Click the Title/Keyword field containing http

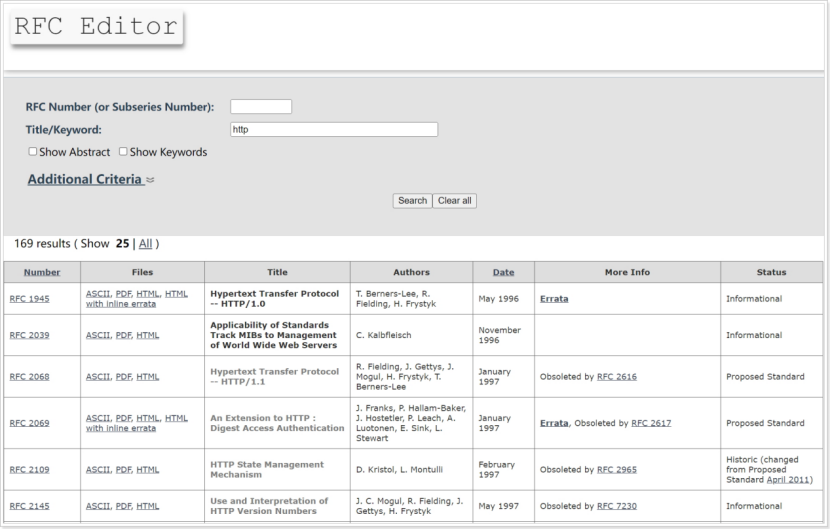point(334,129)
